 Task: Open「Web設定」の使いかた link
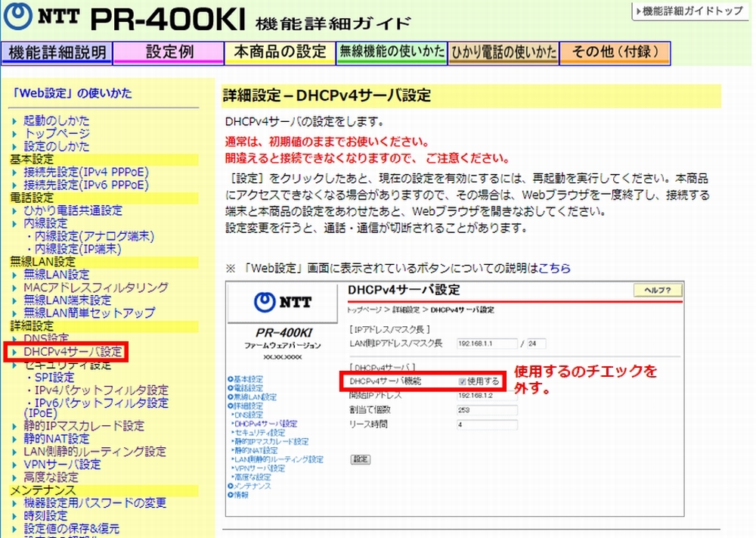71,93
